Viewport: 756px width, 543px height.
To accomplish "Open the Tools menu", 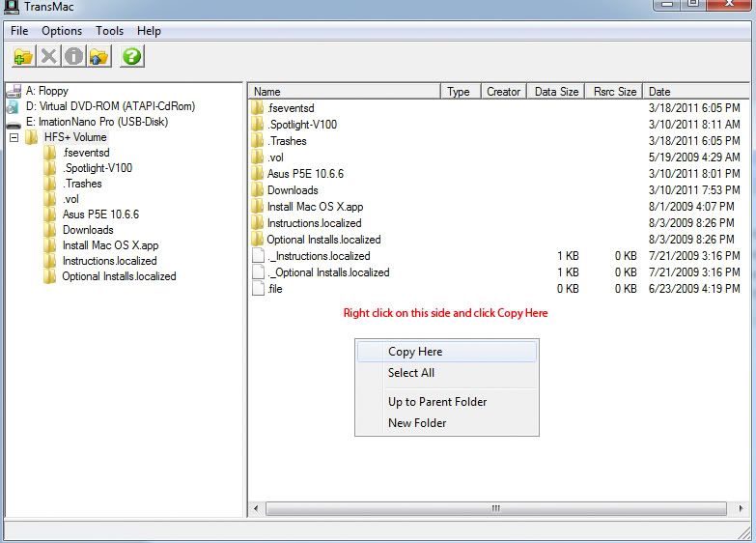I will pyautogui.click(x=109, y=31).
